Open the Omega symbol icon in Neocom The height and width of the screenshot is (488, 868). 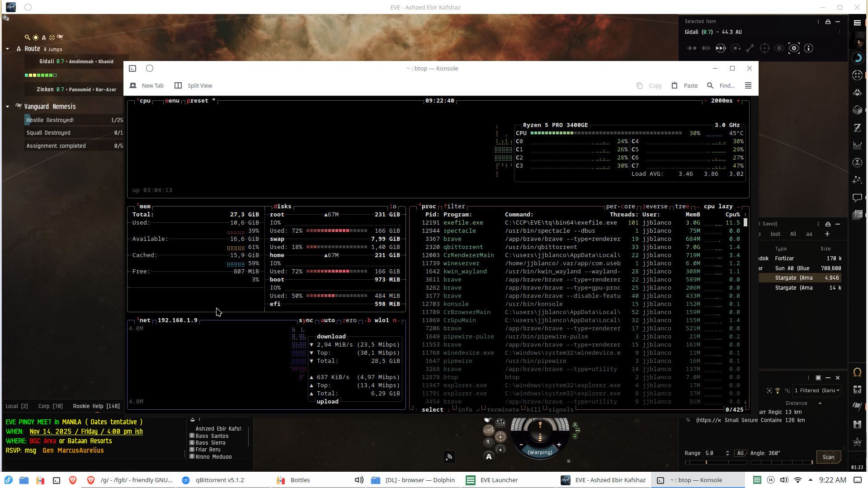857,372
